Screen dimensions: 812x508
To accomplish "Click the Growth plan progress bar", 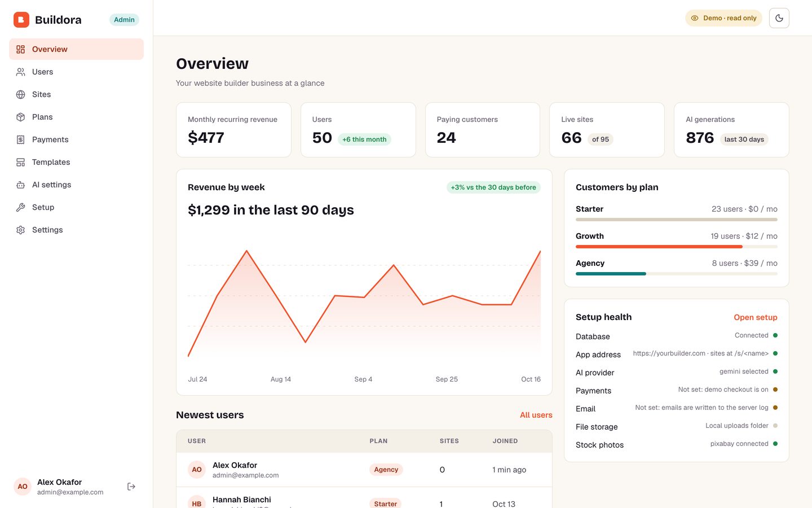I will click(677, 247).
